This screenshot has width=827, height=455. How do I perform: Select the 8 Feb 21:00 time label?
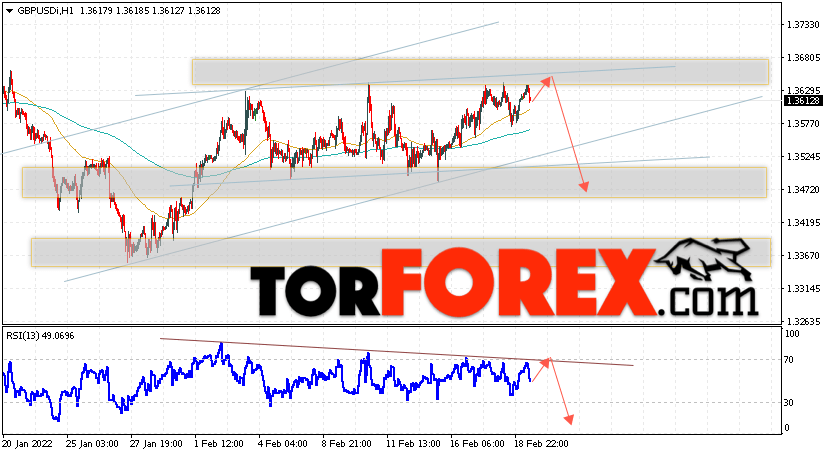click(348, 444)
